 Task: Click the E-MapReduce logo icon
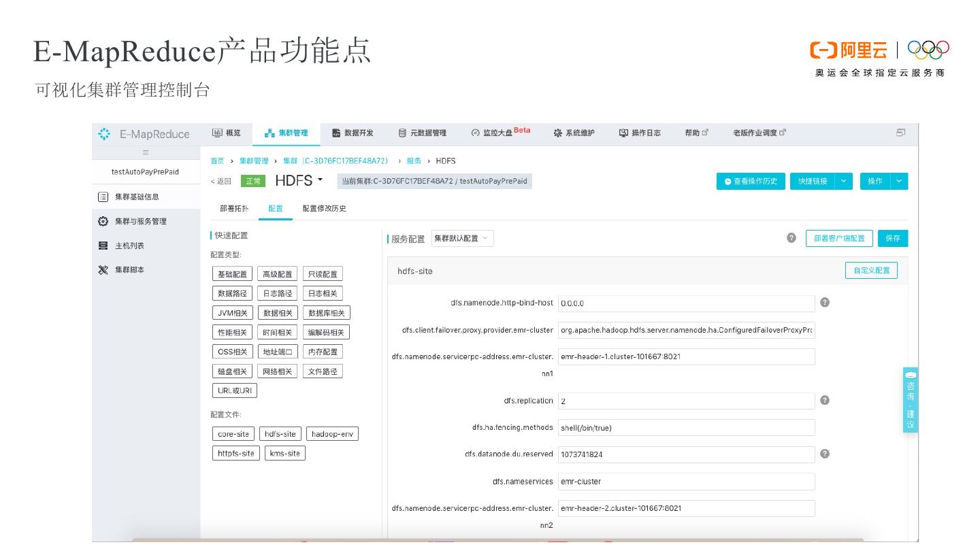tap(104, 134)
